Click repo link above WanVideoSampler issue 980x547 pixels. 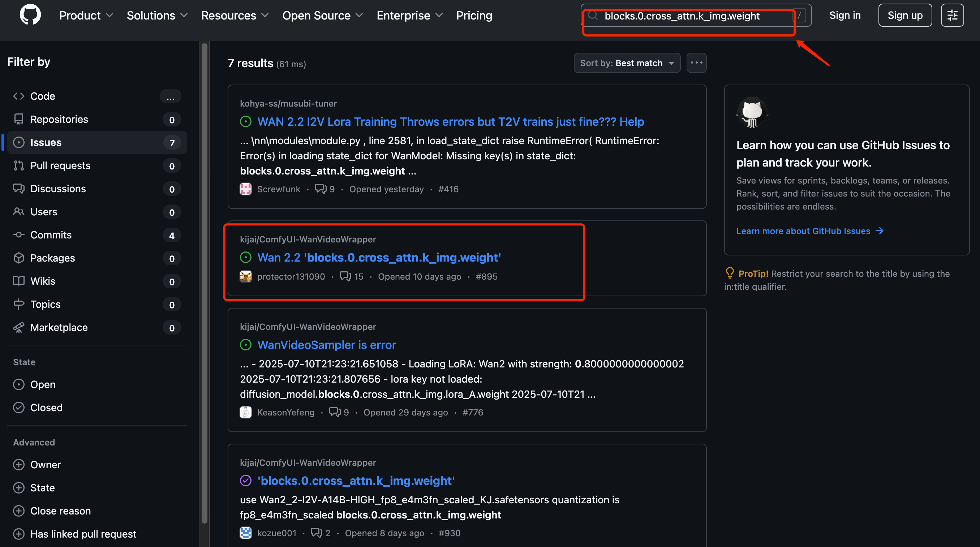click(x=308, y=327)
